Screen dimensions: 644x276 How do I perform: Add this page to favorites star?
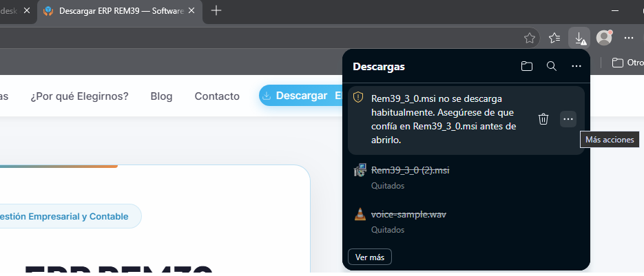click(530, 38)
